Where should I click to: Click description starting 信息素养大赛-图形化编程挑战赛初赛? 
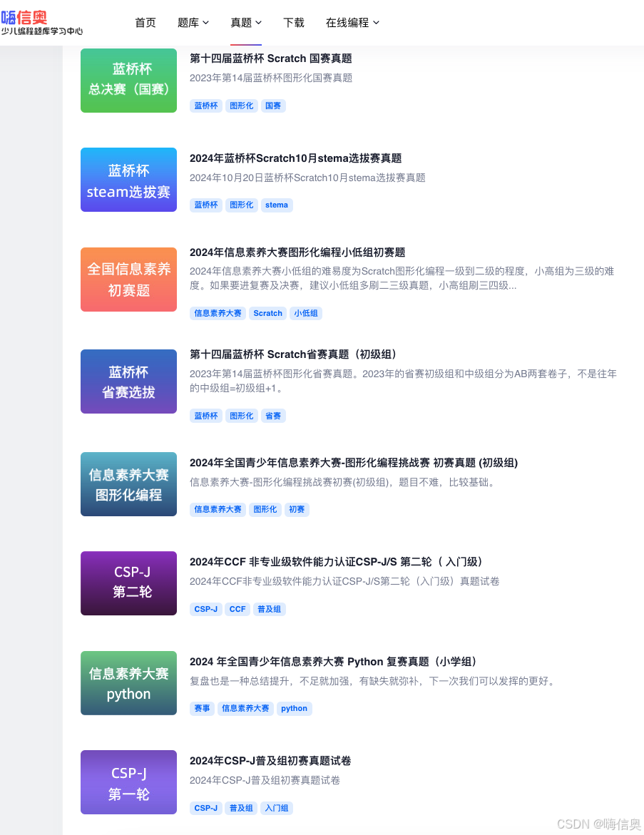344,482
